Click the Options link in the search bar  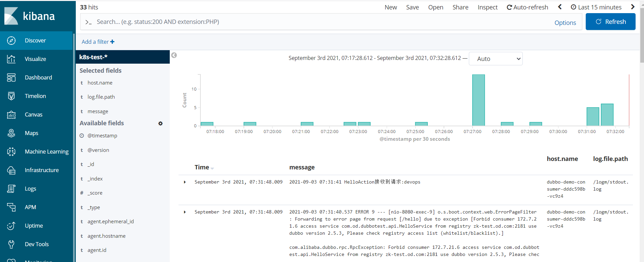[x=565, y=23]
